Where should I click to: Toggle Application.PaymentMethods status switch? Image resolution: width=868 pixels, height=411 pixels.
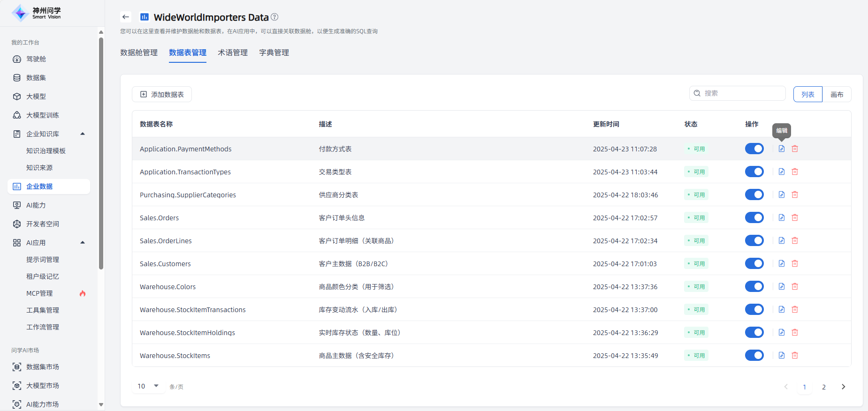pyautogui.click(x=754, y=149)
